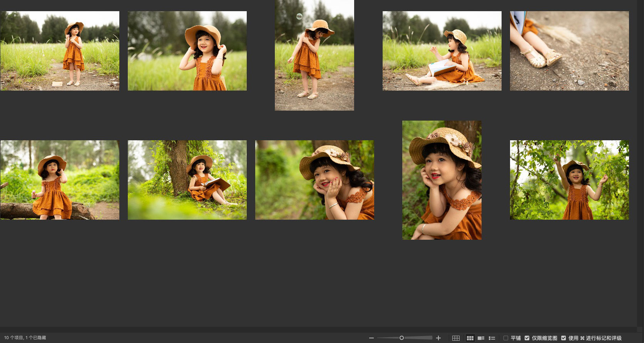Select landscape close-up of girl resting chin on hands
This screenshot has width=644, height=343.
point(314,180)
